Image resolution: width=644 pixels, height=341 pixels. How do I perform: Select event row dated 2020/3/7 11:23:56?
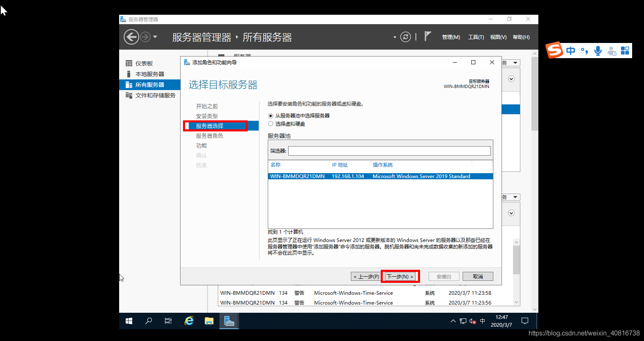(365, 303)
